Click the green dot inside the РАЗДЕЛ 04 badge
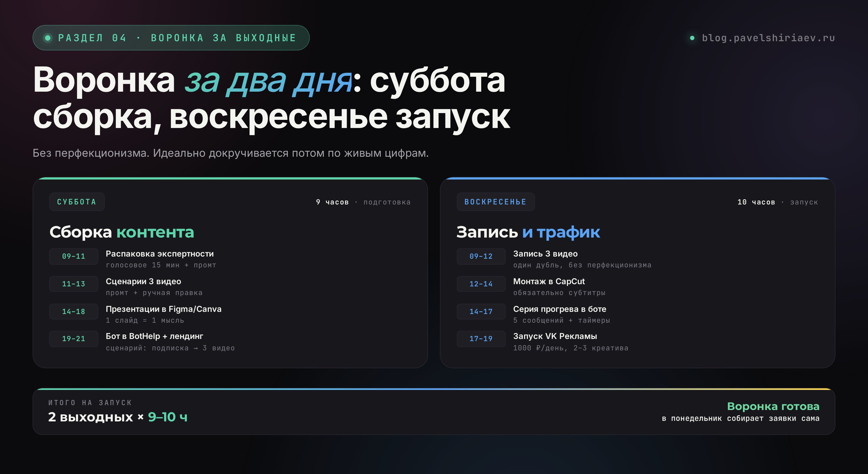This screenshot has height=474, width=868. coord(48,38)
